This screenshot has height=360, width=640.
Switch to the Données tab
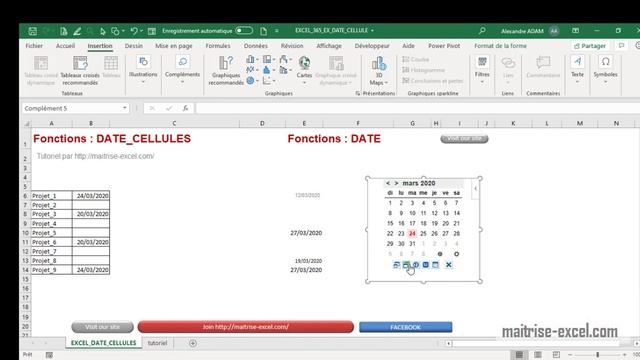point(256,46)
